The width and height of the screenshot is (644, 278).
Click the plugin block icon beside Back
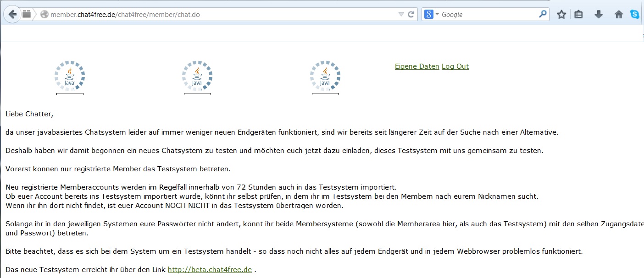point(27,14)
